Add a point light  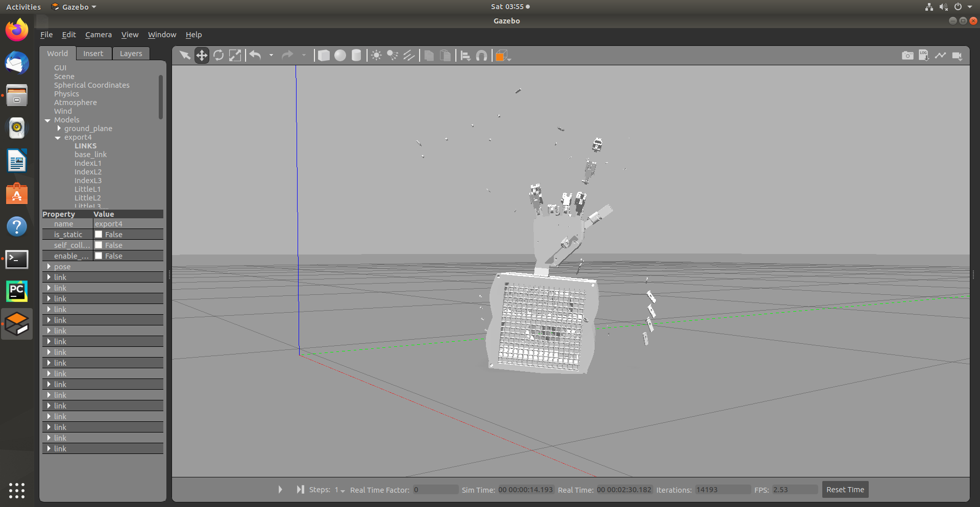(376, 55)
